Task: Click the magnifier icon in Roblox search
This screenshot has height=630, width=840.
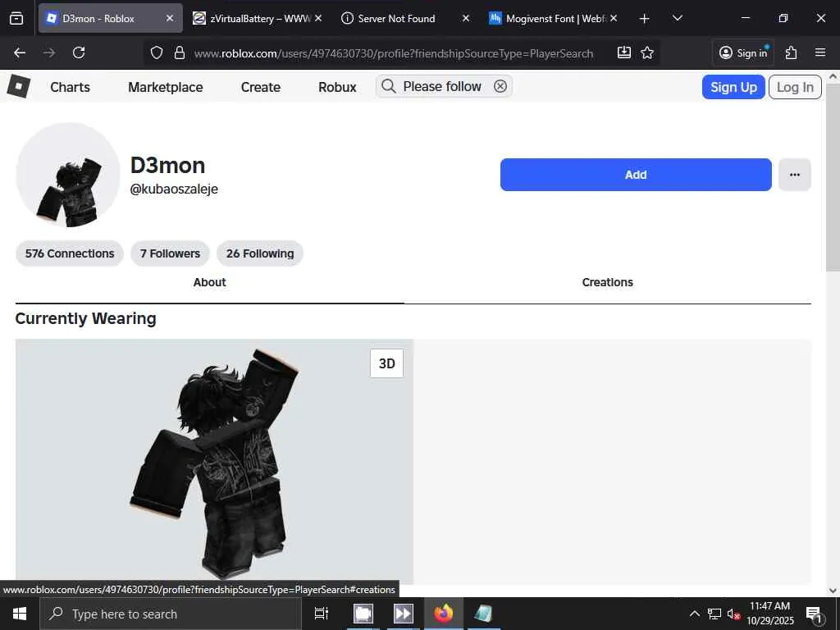Action: click(389, 86)
